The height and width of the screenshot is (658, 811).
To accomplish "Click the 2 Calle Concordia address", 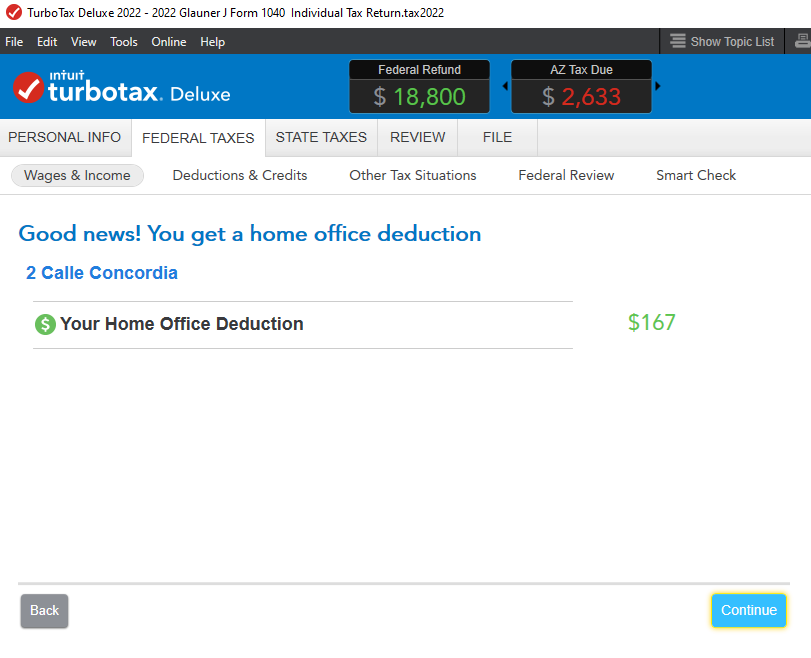I will (x=102, y=273).
